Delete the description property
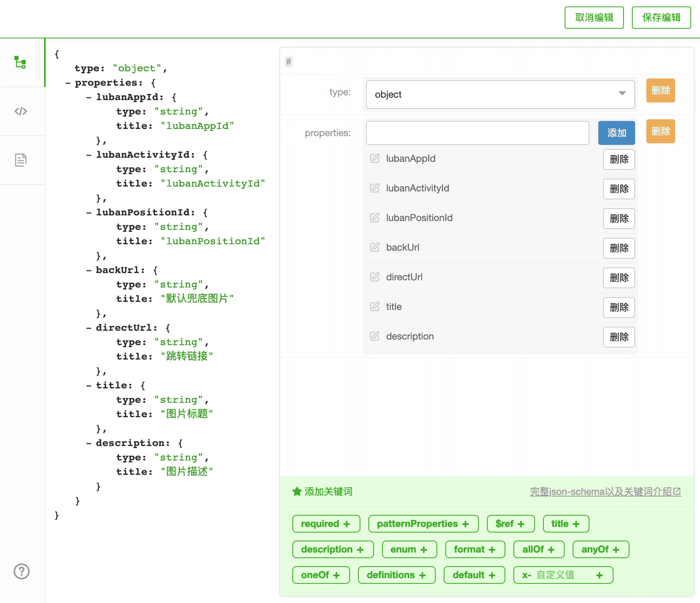Screen dimensions: 700x603 [619, 337]
